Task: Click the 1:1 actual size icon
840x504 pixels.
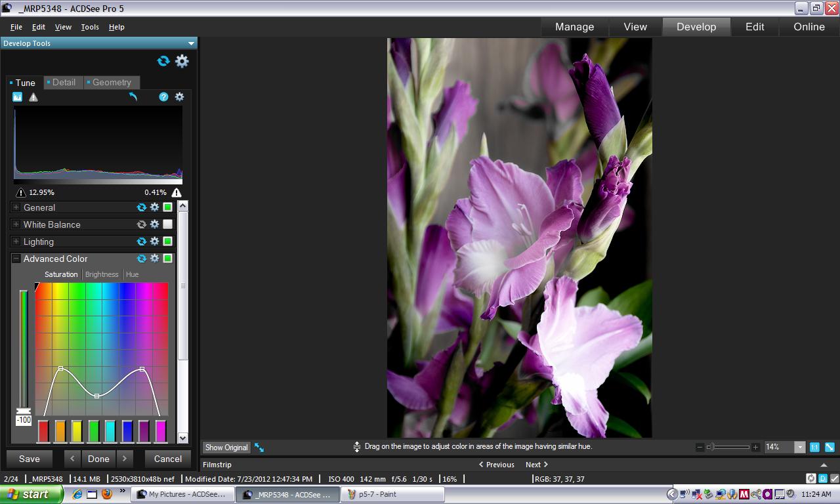Action: tap(814, 447)
